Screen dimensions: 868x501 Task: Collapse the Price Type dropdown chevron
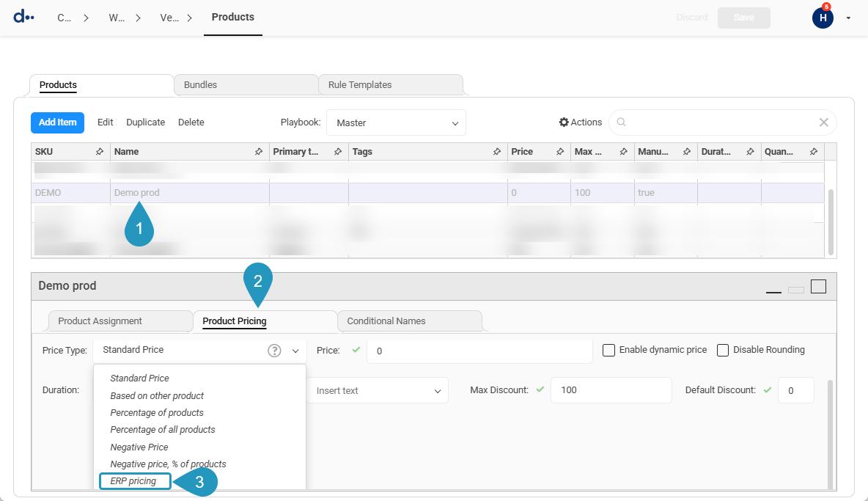coord(295,351)
